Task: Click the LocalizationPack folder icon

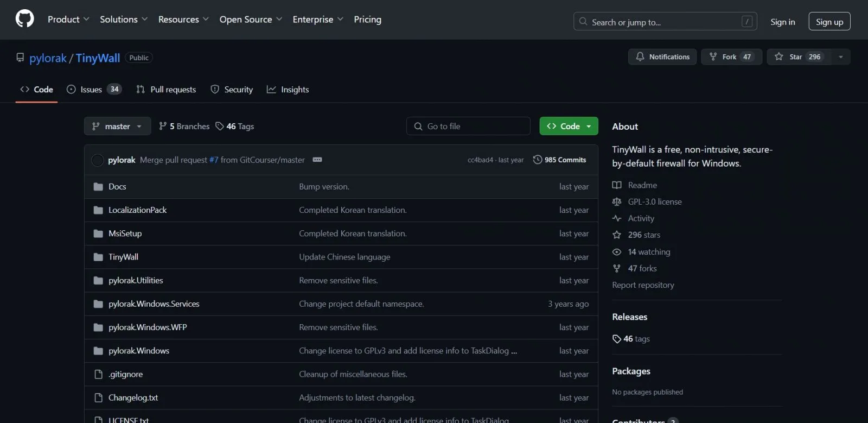Action: point(98,210)
